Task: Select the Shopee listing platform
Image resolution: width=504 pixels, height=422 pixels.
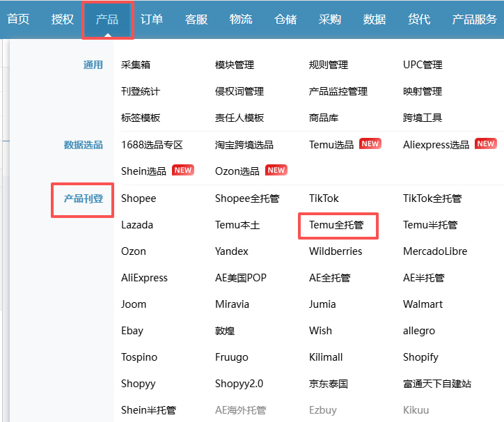Action: [x=139, y=198]
